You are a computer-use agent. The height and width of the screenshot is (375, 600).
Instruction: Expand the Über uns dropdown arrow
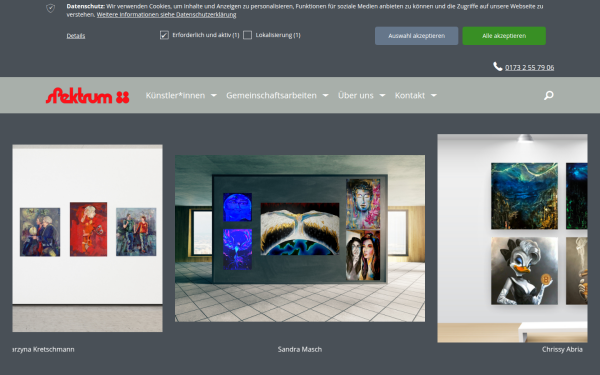[x=382, y=95]
